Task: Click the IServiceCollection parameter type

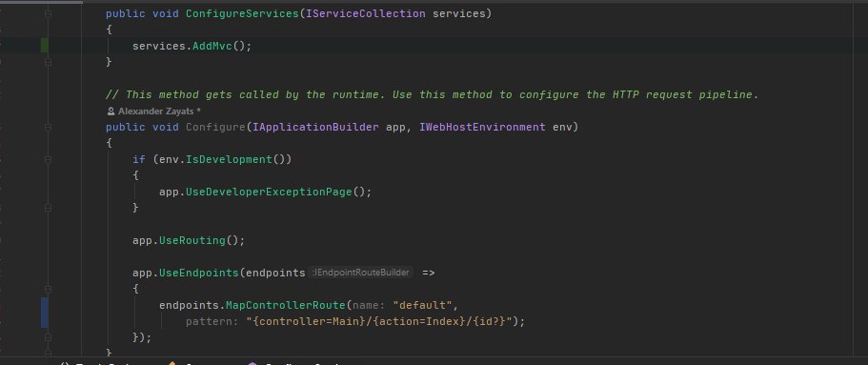Action: click(x=365, y=14)
